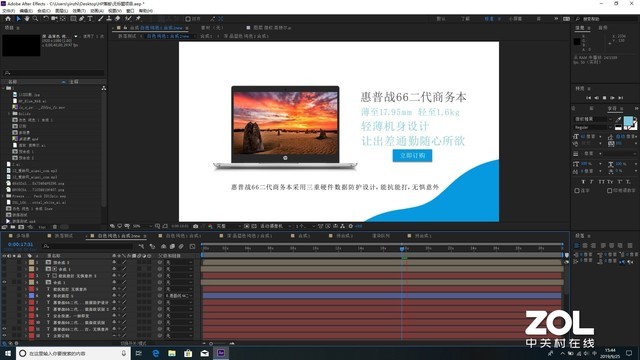Screen dimensions: 640x360
Task: Click the timeline current time display 0:00:17:31
Action: click(20, 244)
